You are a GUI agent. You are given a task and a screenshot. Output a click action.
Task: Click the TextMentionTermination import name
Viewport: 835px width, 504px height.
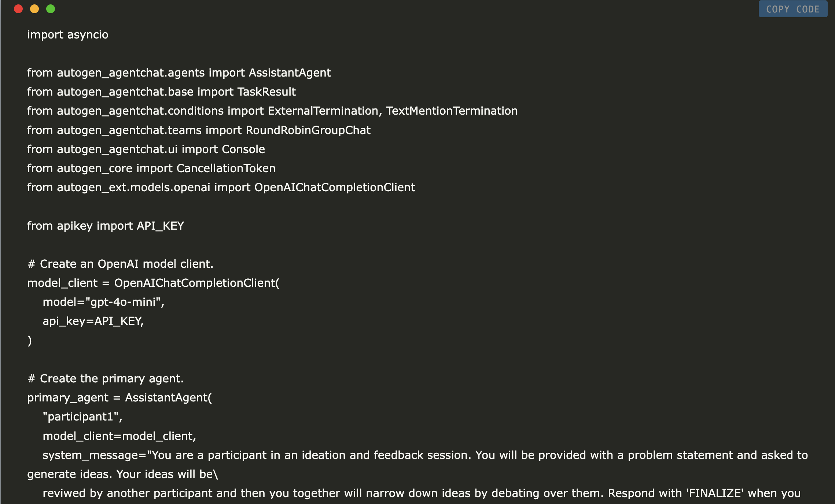452,111
